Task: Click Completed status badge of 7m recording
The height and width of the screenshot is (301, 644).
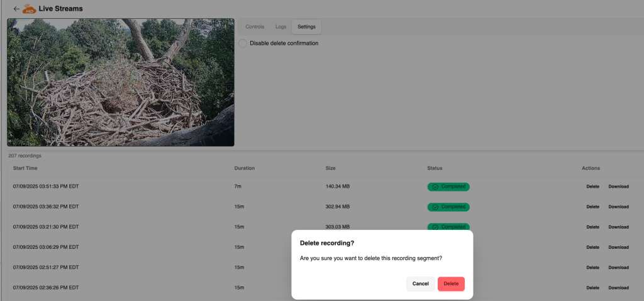Action: [x=448, y=187]
